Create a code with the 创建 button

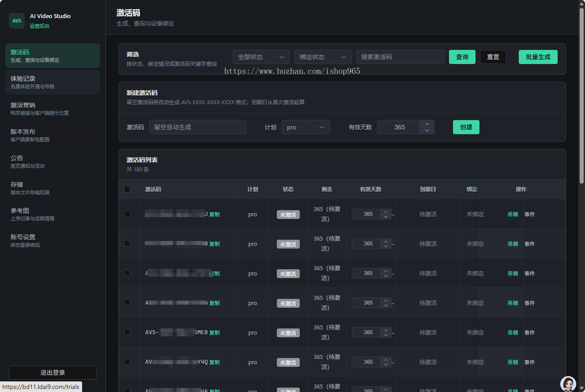(466, 127)
